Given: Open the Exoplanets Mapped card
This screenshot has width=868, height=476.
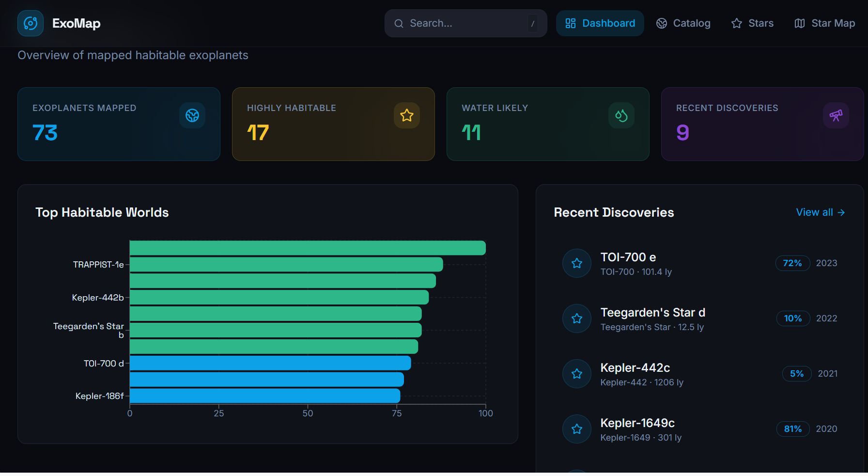Looking at the screenshot, I should click(119, 124).
